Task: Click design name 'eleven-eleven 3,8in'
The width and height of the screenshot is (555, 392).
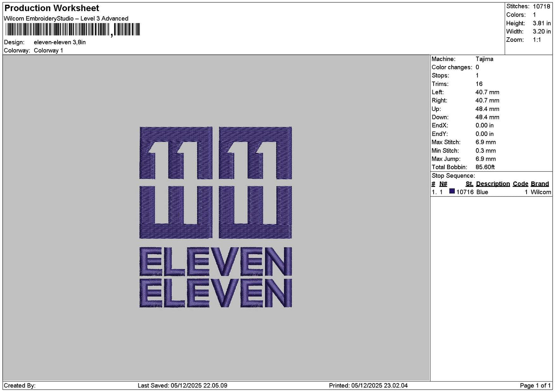Action: point(60,42)
